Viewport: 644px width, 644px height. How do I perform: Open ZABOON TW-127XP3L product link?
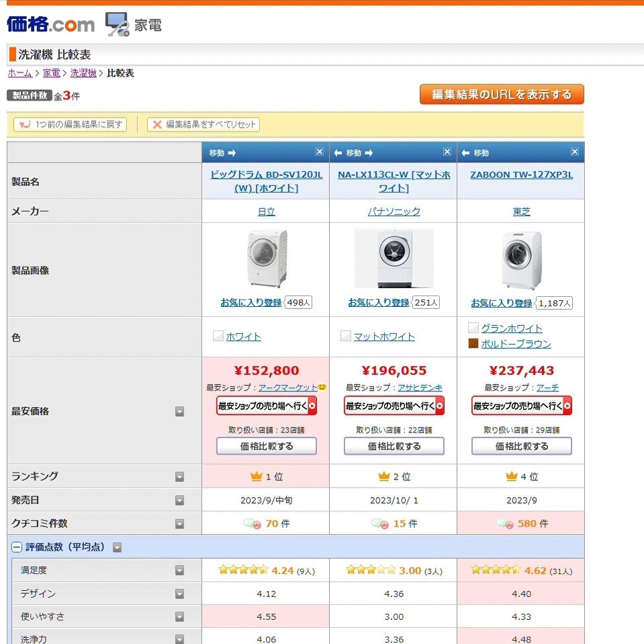click(x=521, y=175)
